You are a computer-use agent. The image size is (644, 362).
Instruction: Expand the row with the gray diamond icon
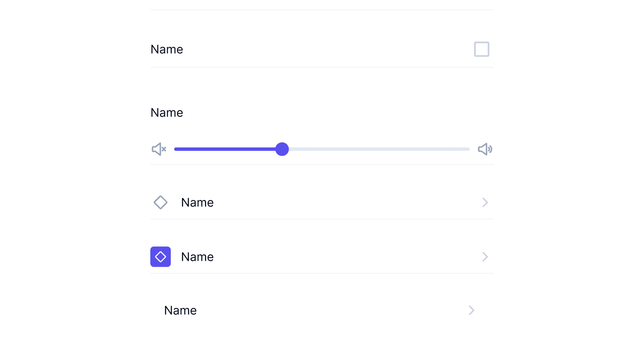(485, 202)
